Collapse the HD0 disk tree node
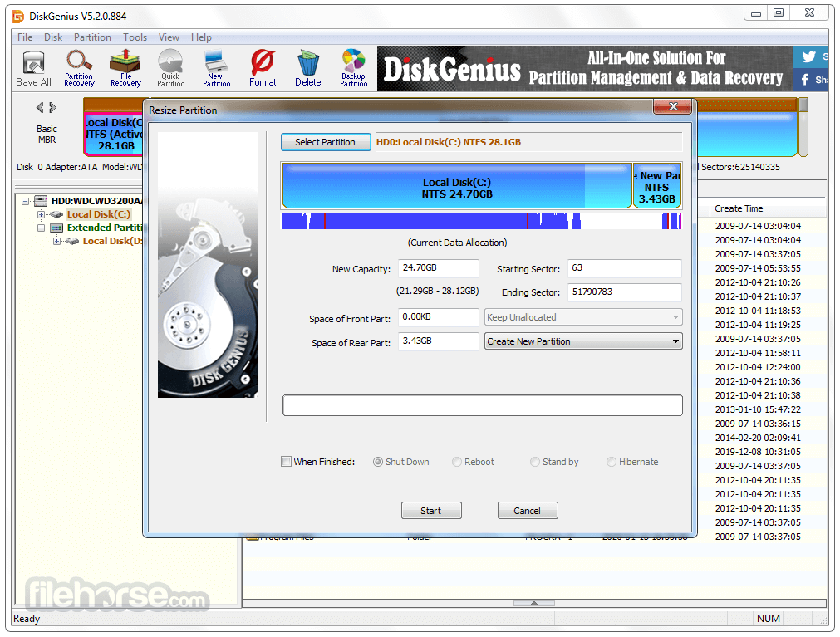This screenshot has width=840, height=637. point(25,201)
